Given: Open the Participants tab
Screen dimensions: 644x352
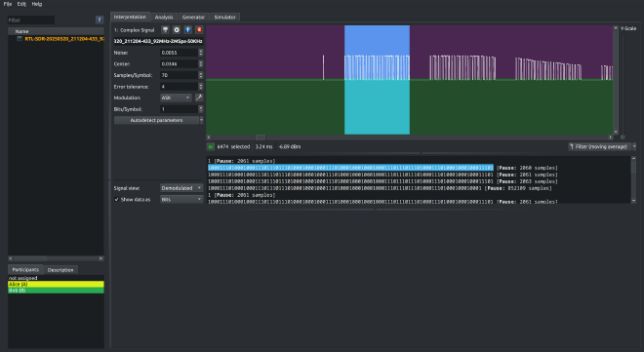Looking at the screenshot, I should point(25,269).
